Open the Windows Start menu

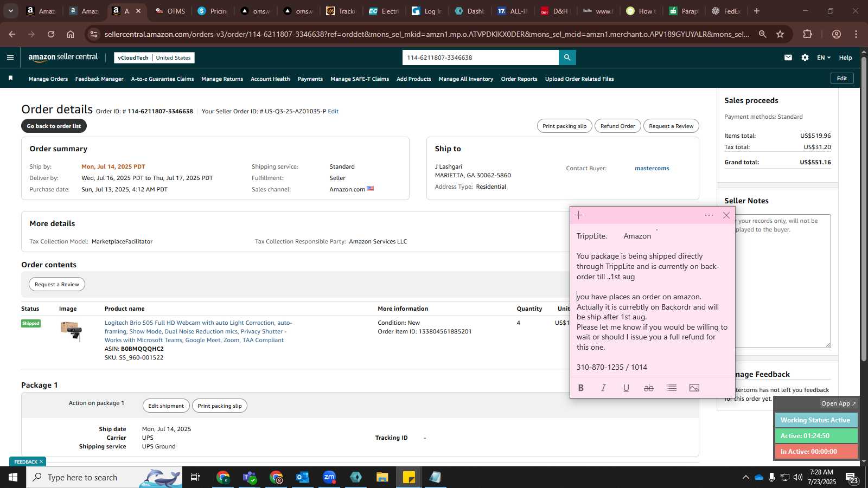(x=12, y=477)
